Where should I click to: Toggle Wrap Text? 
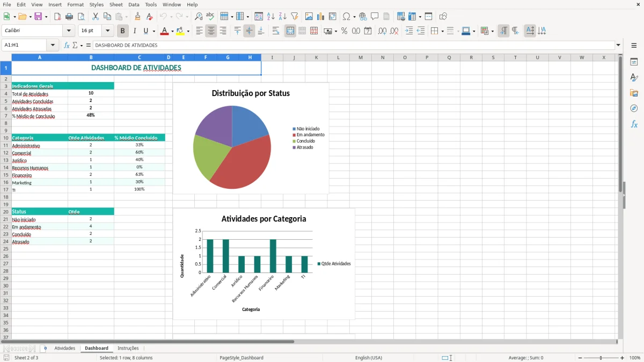[276, 31]
